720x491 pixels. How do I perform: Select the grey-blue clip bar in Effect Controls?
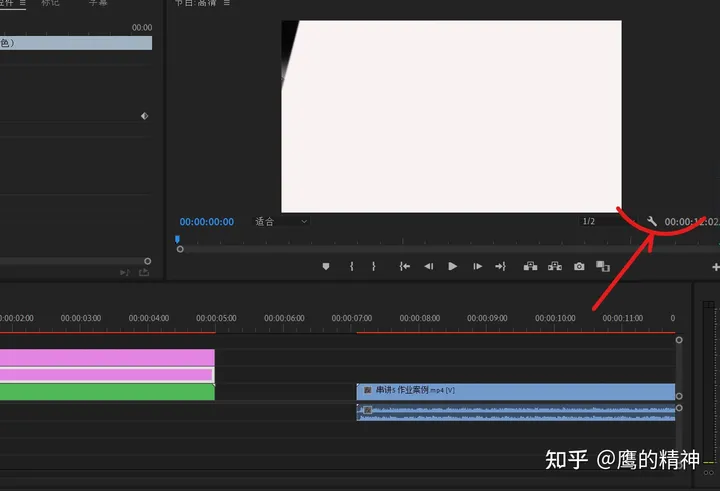tap(76, 43)
